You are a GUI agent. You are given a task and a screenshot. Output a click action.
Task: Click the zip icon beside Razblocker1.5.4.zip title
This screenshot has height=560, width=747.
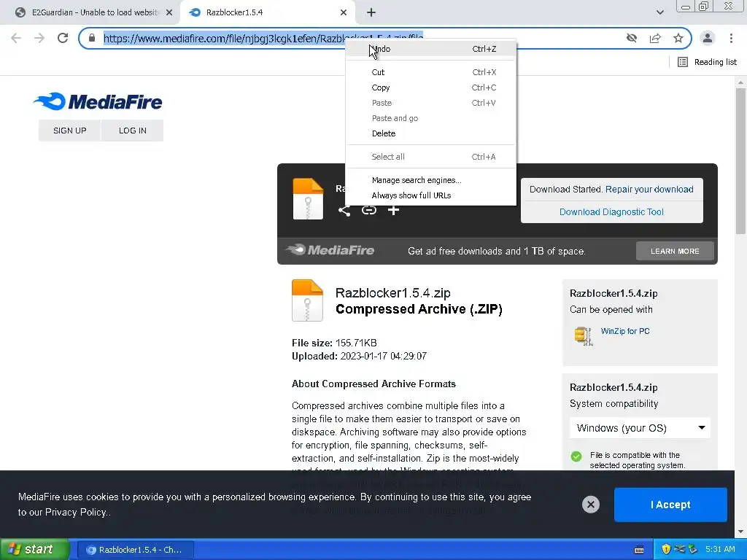pyautogui.click(x=307, y=300)
